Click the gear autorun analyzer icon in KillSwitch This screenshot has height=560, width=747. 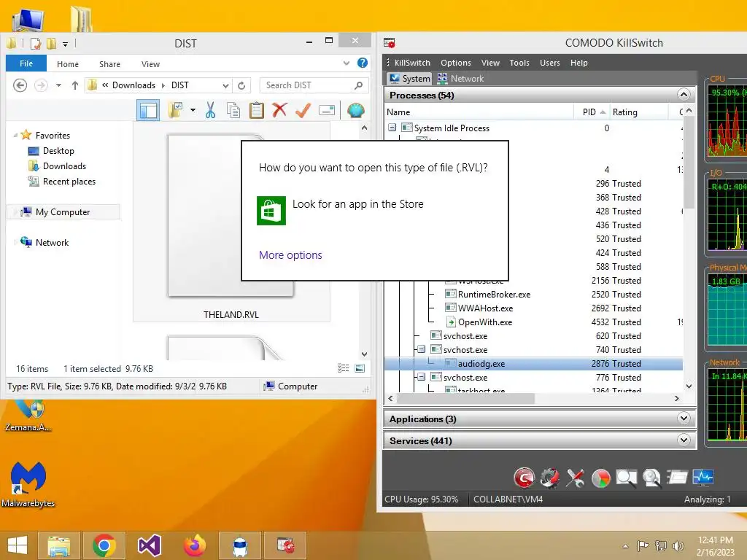(x=550, y=478)
